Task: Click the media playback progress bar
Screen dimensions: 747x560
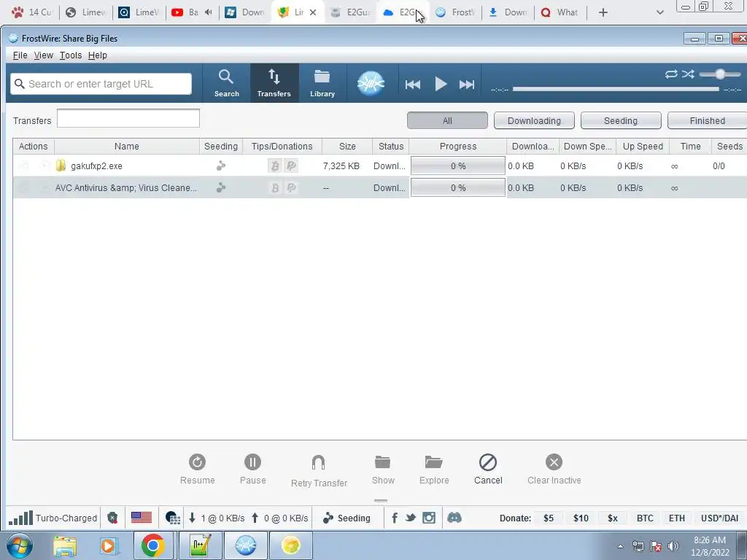Action: pyautogui.click(x=616, y=89)
